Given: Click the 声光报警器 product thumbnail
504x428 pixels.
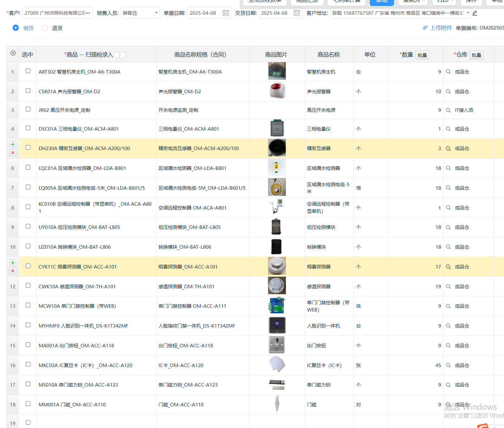Looking at the screenshot, I should point(277,91).
